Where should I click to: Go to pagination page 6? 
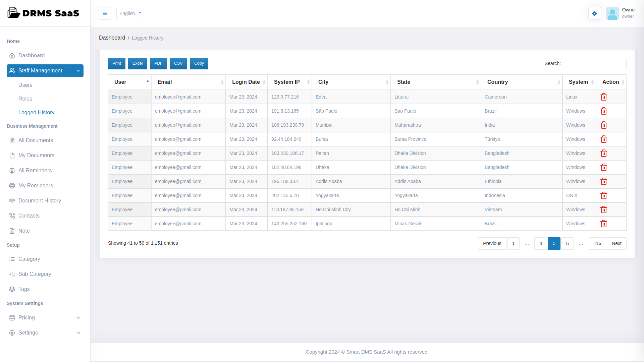point(567,243)
